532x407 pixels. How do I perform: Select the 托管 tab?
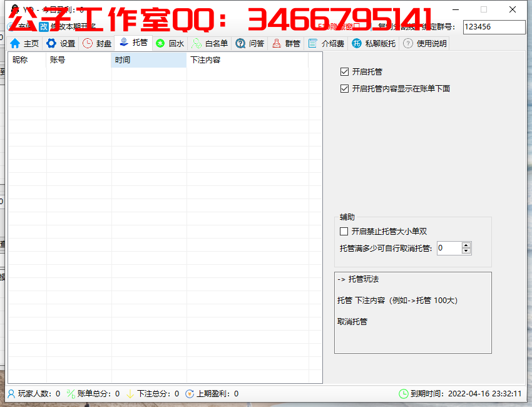[x=134, y=43]
